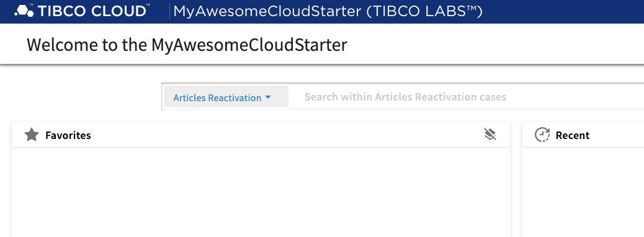The height and width of the screenshot is (237, 644).
Task: Click the Recent clock history icon
Action: 542,135
